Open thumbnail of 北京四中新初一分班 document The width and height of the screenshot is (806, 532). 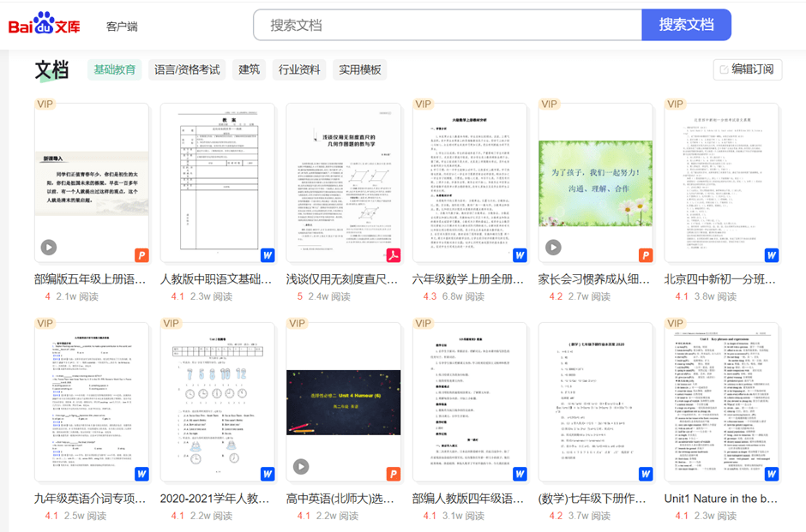pos(722,183)
